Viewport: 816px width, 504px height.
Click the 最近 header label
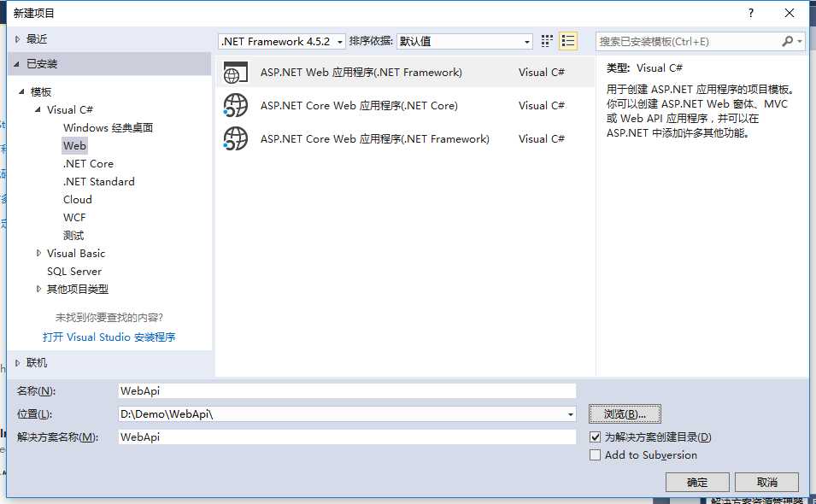[x=37, y=39]
